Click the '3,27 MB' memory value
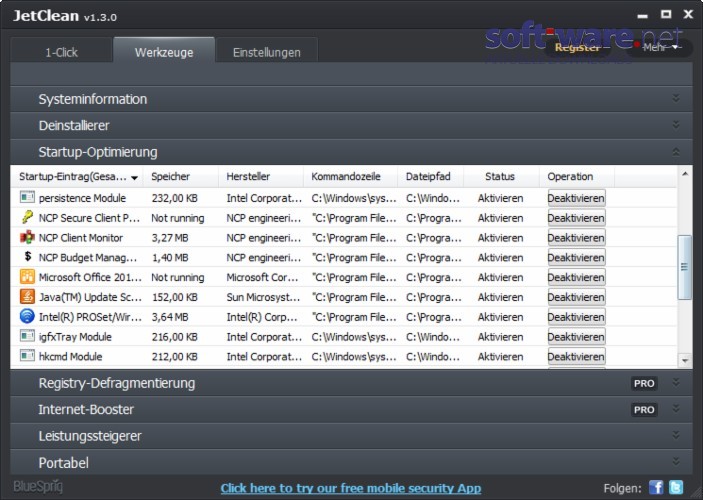 [x=170, y=238]
